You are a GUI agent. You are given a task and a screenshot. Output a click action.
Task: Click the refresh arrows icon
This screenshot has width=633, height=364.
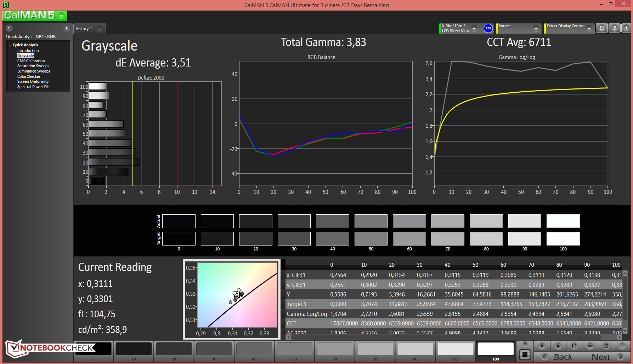[x=606, y=346]
